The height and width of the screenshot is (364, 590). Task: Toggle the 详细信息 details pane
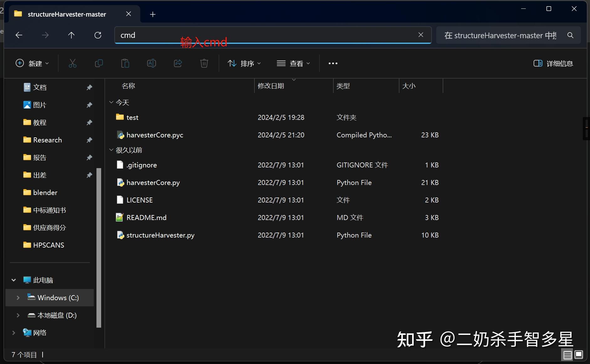(x=553, y=63)
